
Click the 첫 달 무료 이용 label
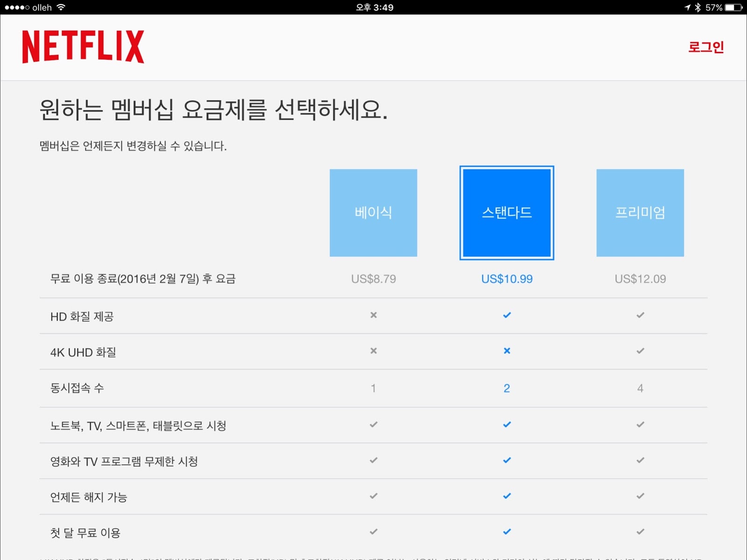coord(85,533)
